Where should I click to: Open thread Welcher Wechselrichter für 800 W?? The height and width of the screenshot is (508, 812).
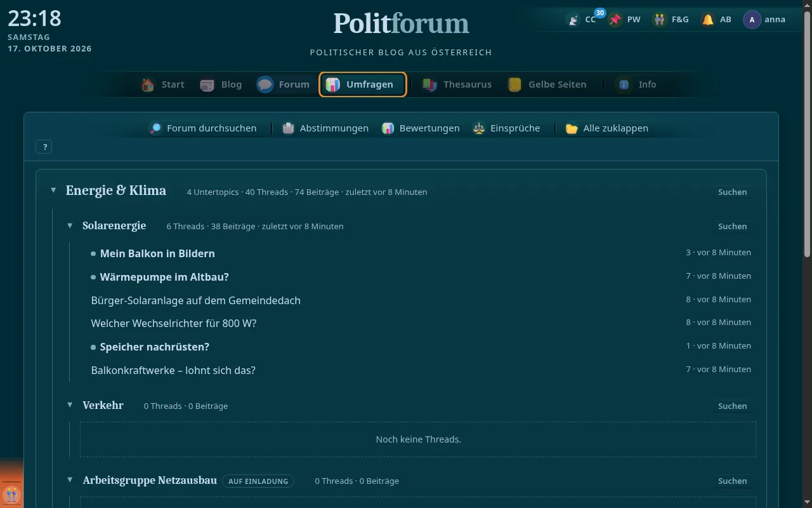pos(174,323)
